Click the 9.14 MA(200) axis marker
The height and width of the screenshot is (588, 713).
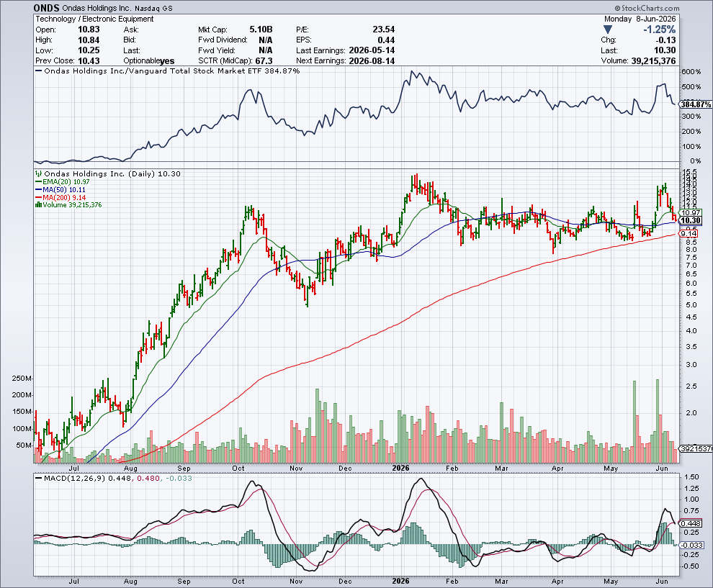(689, 234)
